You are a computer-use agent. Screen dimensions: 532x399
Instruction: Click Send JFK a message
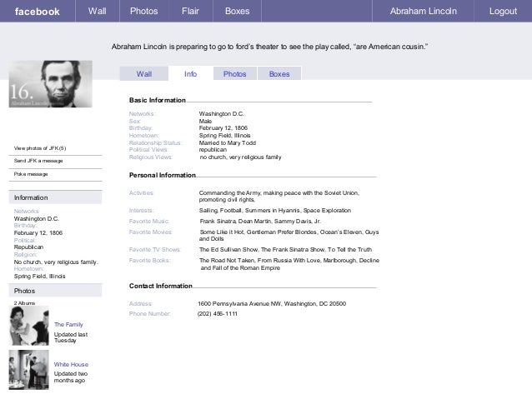tap(38, 161)
